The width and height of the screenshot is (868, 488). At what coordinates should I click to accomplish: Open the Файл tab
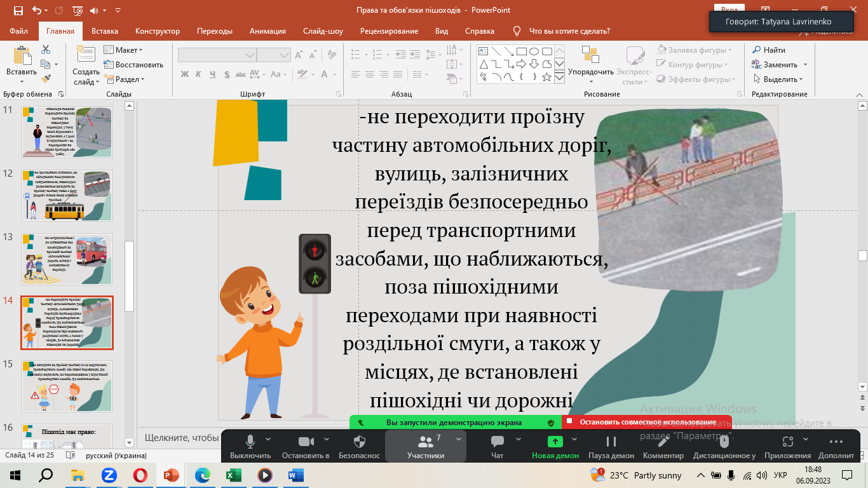(19, 31)
